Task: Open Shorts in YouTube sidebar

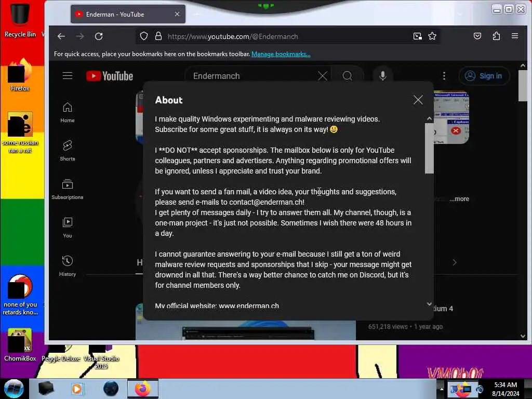Action: click(x=68, y=151)
